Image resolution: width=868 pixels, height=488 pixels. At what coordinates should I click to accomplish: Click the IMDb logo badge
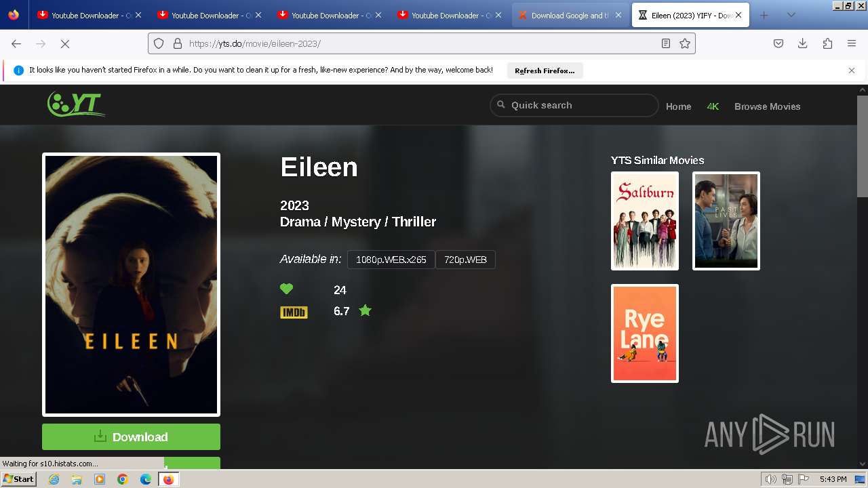tap(294, 312)
